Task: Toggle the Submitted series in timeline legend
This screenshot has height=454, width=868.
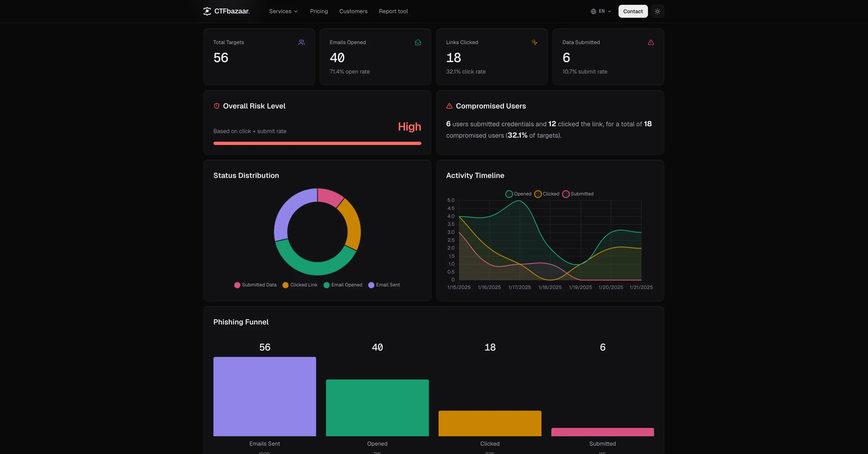Action: click(x=578, y=194)
